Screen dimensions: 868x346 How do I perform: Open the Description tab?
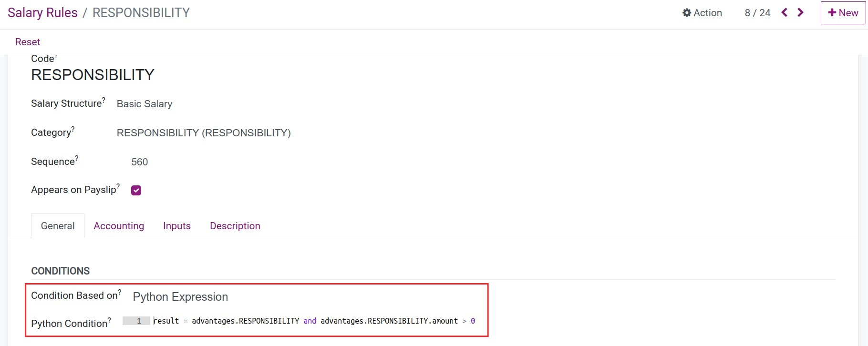[x=235, y=225]
